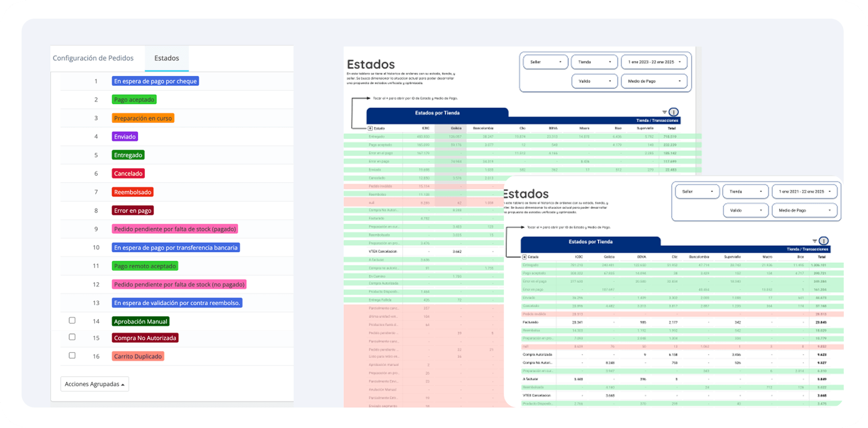Tick the checkbox for Aprobación Manual
Viewport: 868px width, 428px height.
point(72,320)
